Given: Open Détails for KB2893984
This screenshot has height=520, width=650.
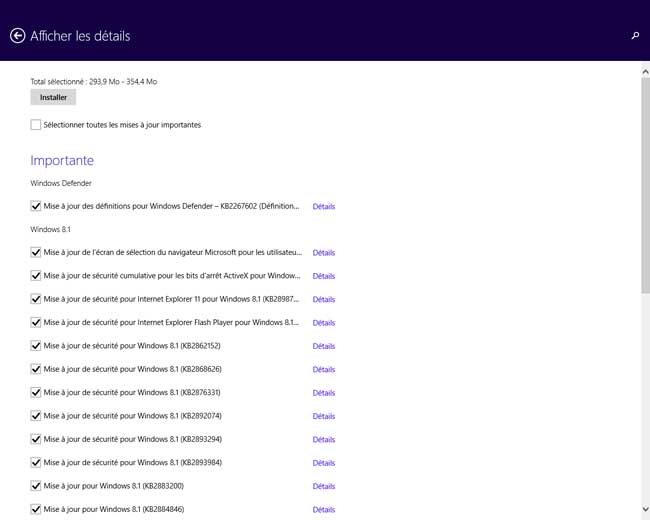Looking at the screenshot, I should (324, 463).
